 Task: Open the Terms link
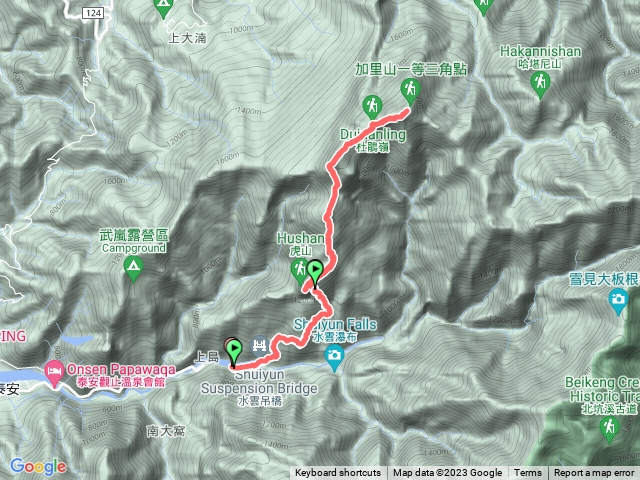pyautogui.click(x=527, y=473)
